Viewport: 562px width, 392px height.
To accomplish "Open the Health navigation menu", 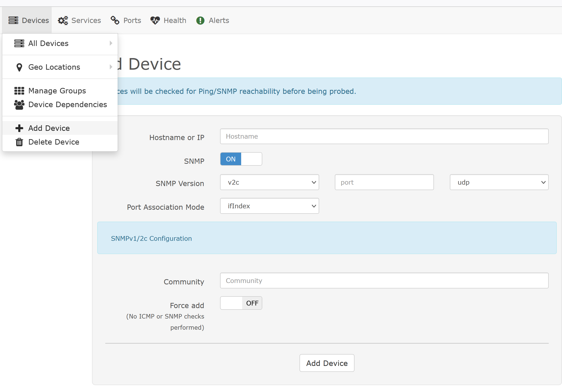I will click(175, 21).
